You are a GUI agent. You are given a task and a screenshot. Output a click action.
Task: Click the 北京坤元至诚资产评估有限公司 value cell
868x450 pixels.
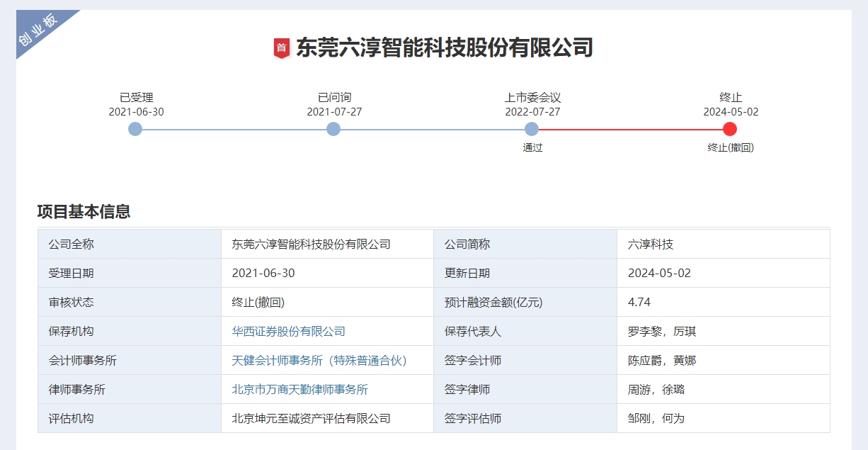pos(327,418)
